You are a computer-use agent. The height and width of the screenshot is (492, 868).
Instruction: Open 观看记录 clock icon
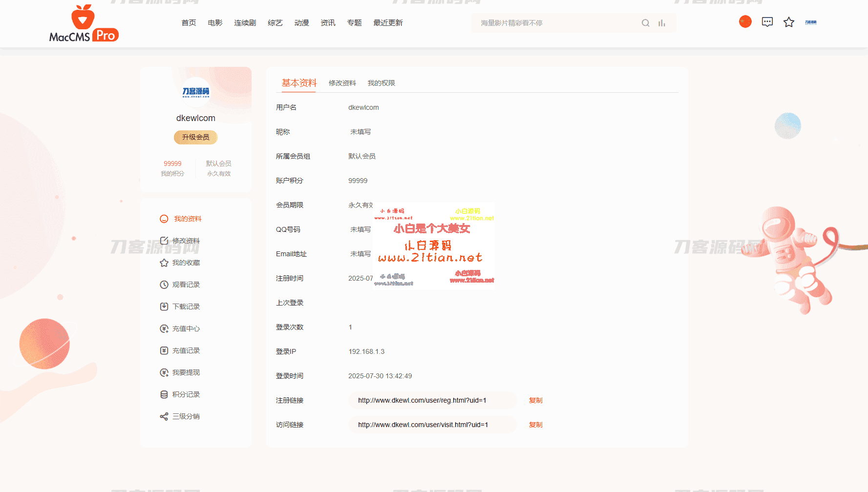pos(164,285)
